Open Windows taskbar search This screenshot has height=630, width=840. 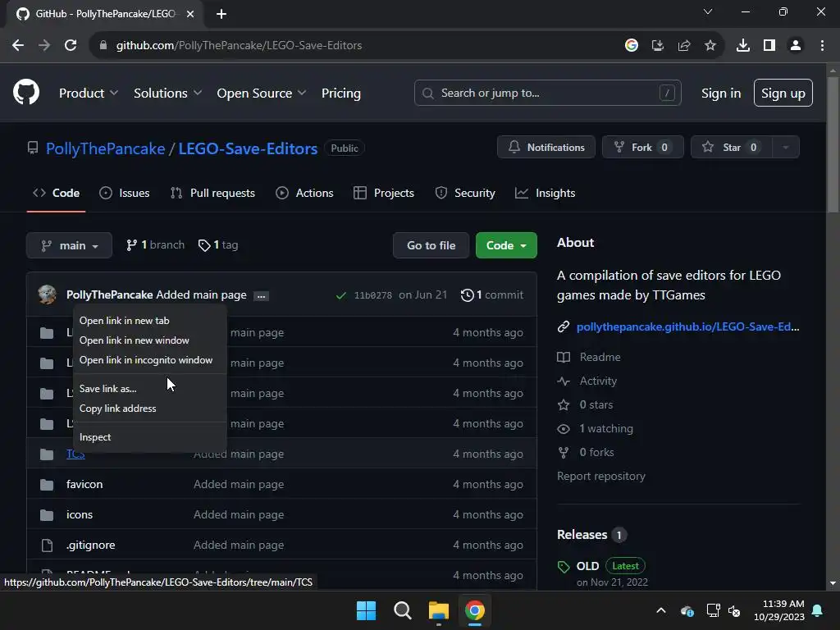click(x=402, y=610)
